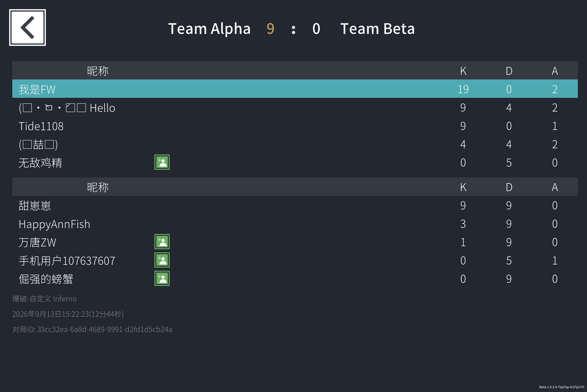Select player HappyAnnFish

tap(295, 224)
